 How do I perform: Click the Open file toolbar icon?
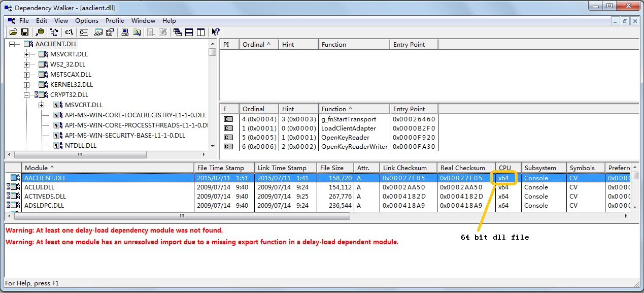pos(14,32)
